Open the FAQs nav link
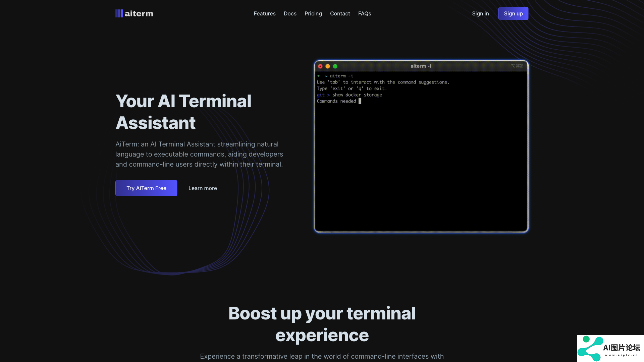 [x=365, y=13]
